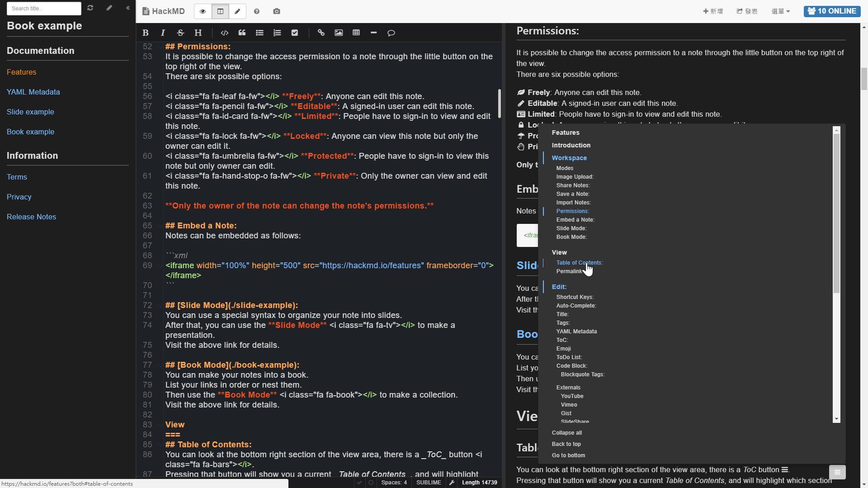Viewport: 868px width, 488px height.
Task: Collapse the sidebar with chevron icon
Action: (128, 8)
